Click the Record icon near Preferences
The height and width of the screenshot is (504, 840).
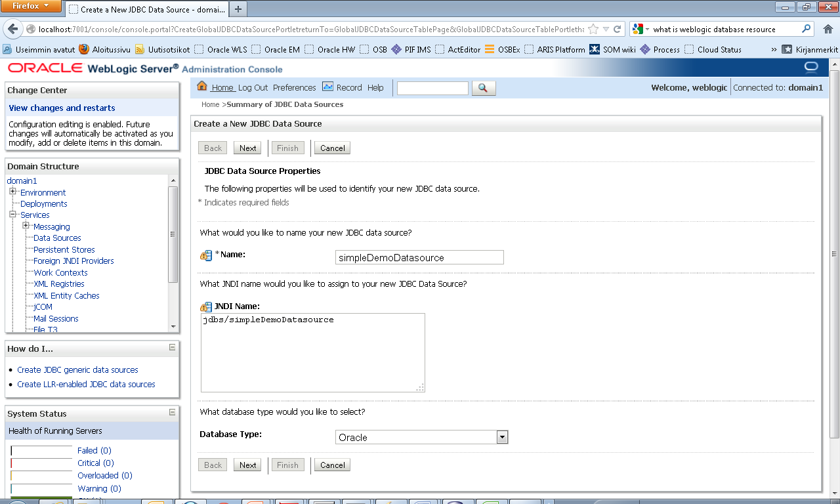click(328, 87)
